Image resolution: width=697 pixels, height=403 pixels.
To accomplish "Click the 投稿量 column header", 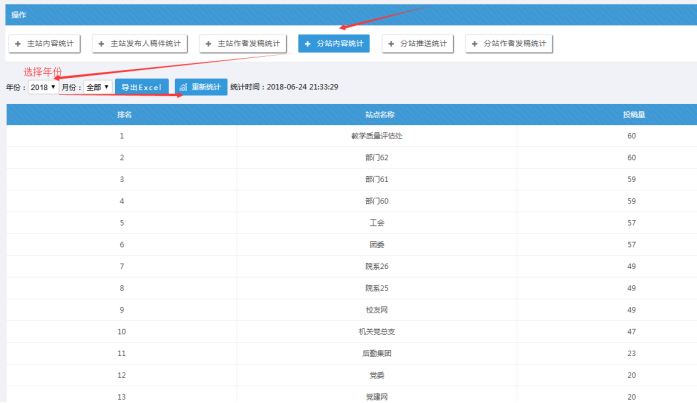I will tap(632, 114).
